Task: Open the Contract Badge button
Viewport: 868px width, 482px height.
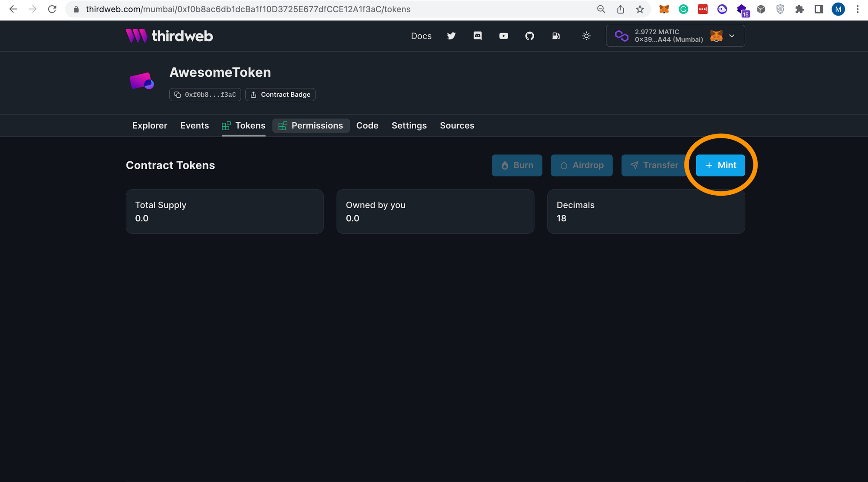Action: (x=280, y=95)
